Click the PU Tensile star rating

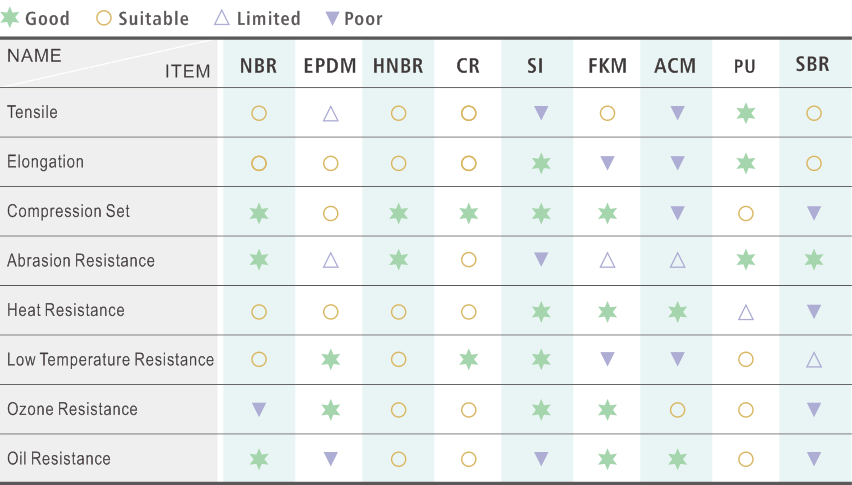tap(745, 113)
